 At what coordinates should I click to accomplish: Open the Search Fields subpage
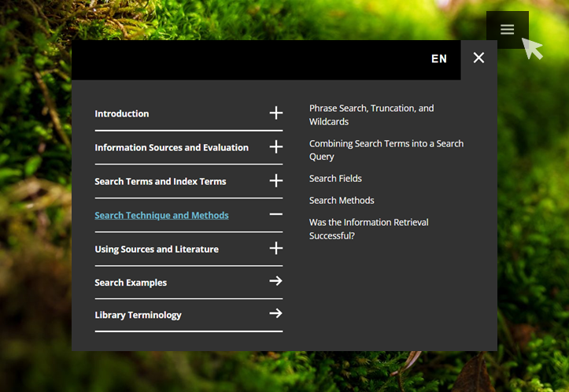tap(335, 179)
